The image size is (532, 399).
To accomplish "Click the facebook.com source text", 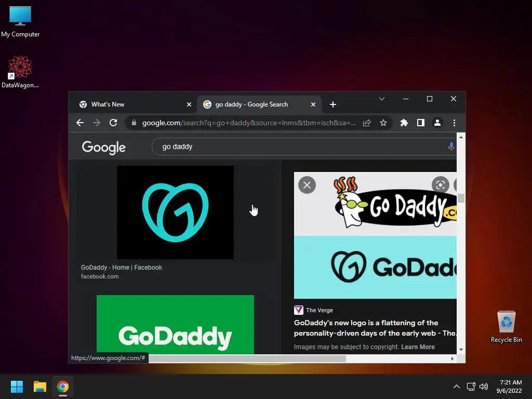I will pyautogui.click(x=100, y=276).
